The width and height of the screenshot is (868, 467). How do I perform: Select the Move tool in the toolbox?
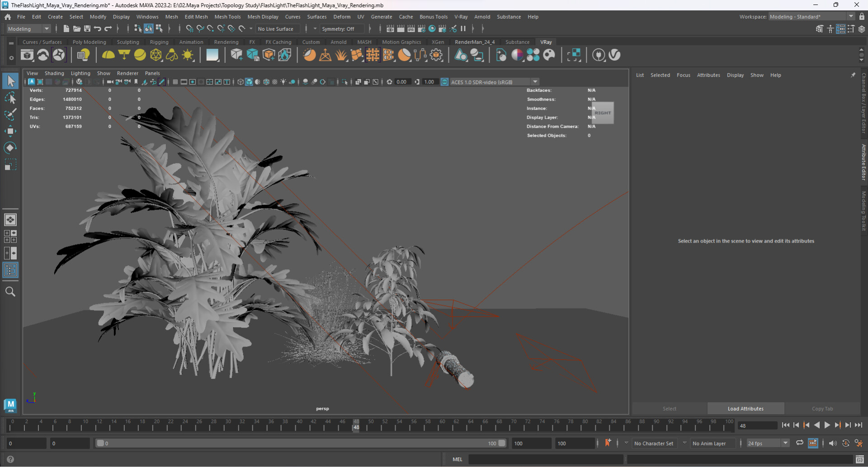coord(10,131)
